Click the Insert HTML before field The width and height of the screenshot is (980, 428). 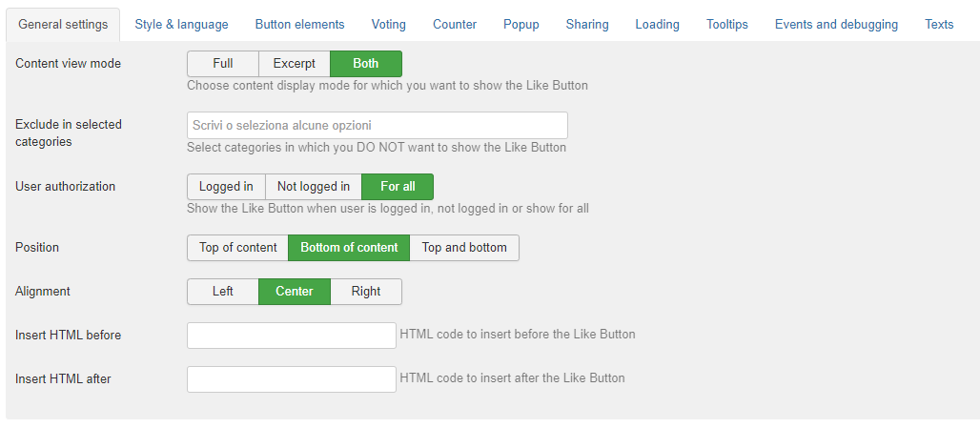[x=292, y=335]
